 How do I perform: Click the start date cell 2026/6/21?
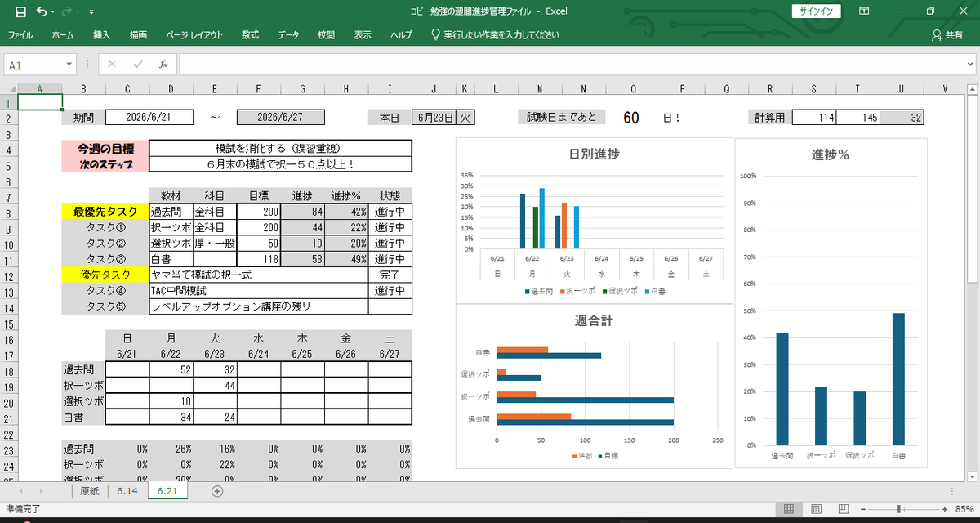point(149,118)
